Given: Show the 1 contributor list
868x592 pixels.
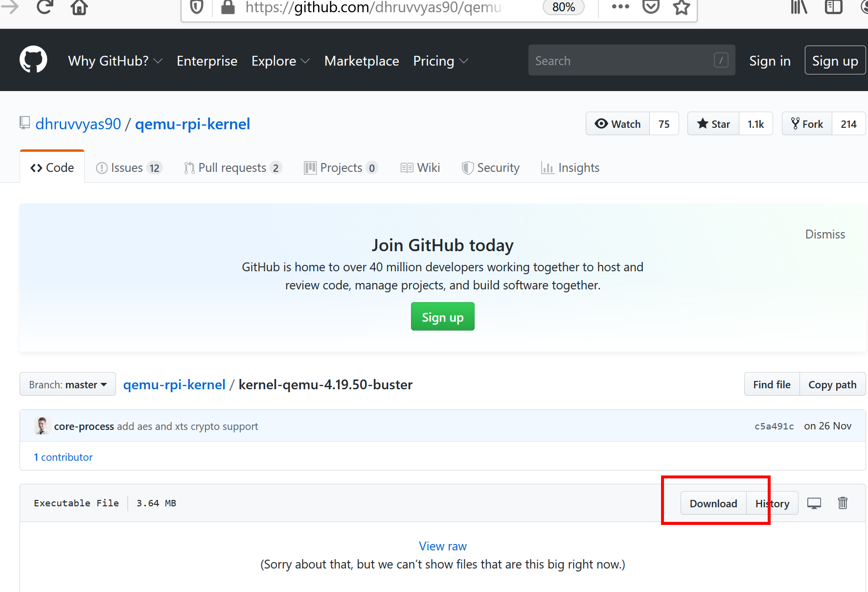Looking at the screenshot, I should click(63, 457).
